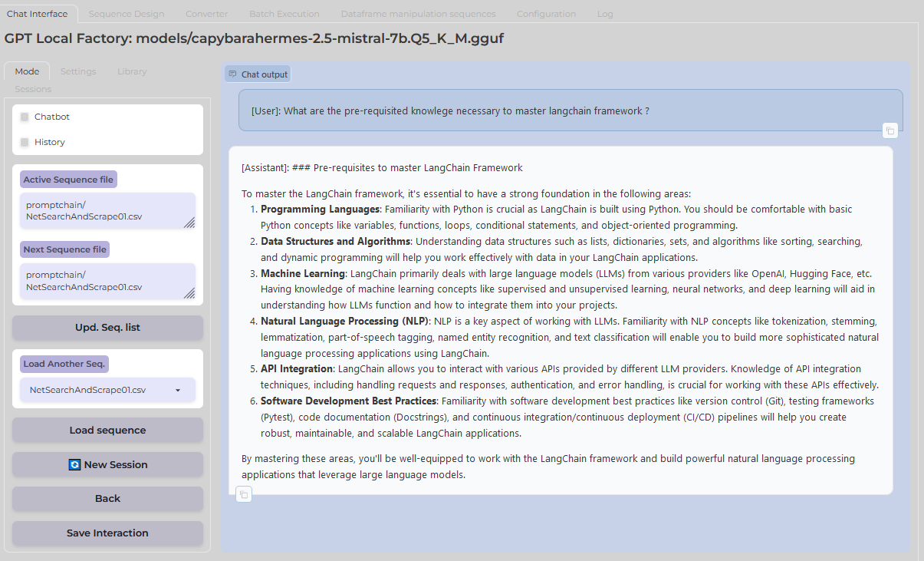Click the 'Active Sequence file' label
This screenshot has width=924, height=561.
[x=68, y=180]
